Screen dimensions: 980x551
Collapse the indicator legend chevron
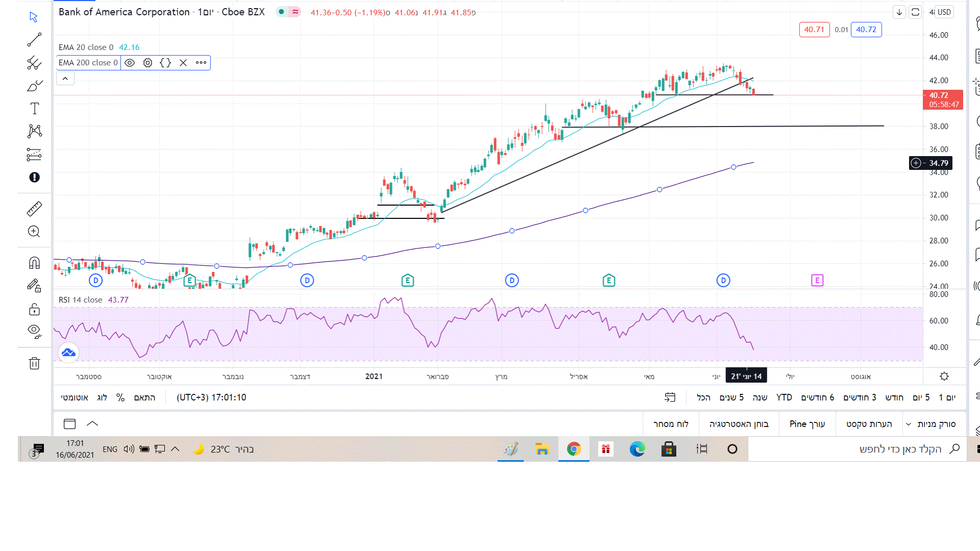[65, 79]
